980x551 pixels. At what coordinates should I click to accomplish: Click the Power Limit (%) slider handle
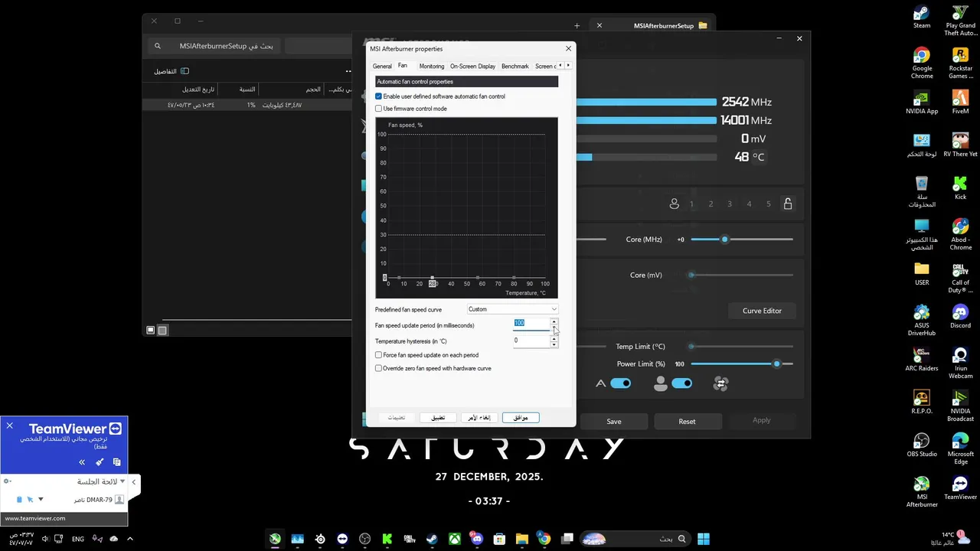coord(776,364)
